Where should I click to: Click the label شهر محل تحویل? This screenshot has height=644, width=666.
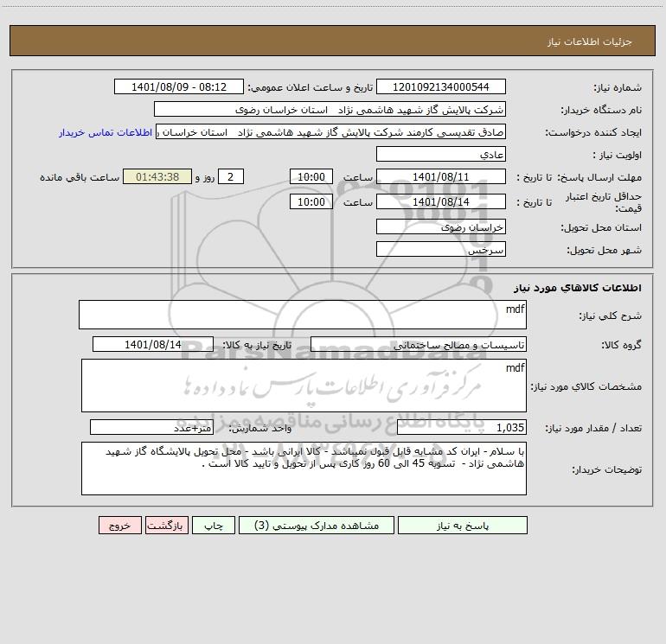point(604,250)
